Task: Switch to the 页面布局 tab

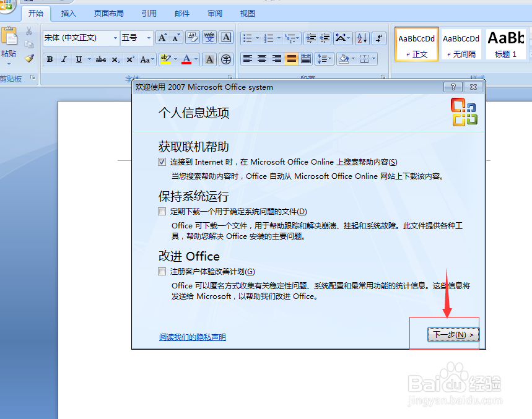Action: pos(109,14)
